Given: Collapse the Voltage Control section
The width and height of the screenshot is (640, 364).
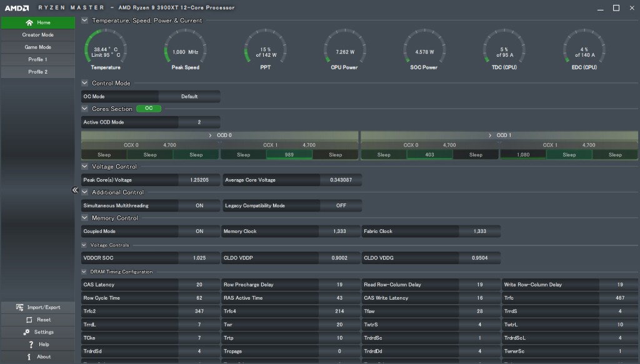Looking at the screenshot, I should click(x=85, y=167).
